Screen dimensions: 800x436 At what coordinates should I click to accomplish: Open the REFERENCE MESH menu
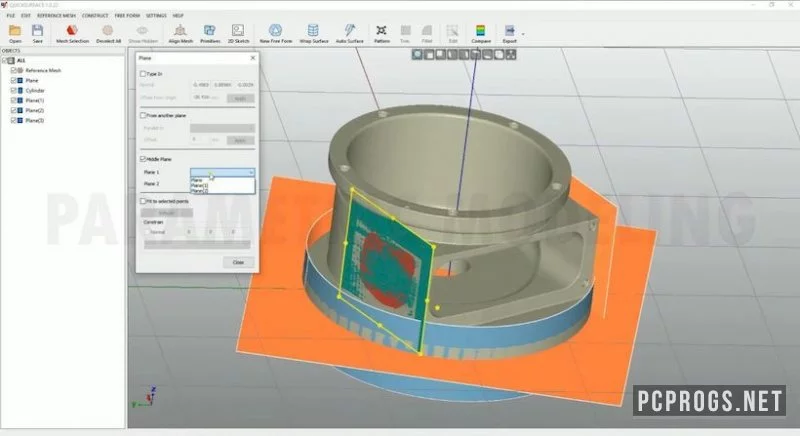coord(56,16)
